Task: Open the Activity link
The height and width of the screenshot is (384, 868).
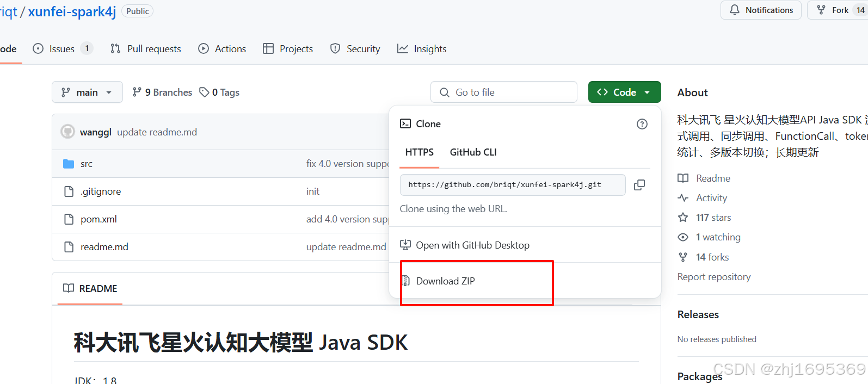Action: pyautogui.click(x=711, y=198)
